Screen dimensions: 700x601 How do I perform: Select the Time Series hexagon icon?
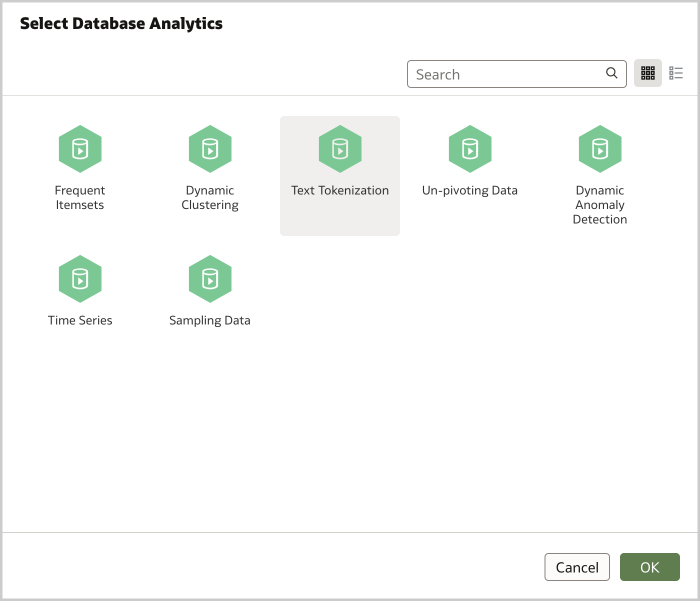(80, 279)
